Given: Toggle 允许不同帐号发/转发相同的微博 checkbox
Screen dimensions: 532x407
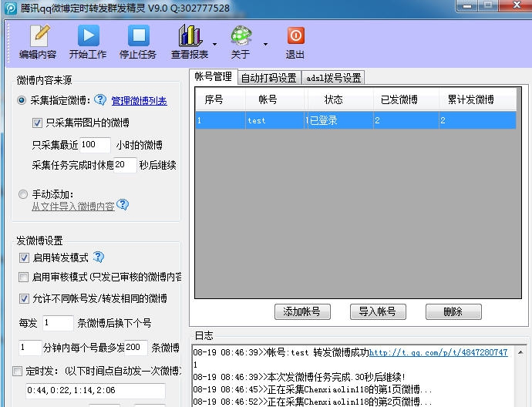Looking at the screenshot, I should point(24,298).
